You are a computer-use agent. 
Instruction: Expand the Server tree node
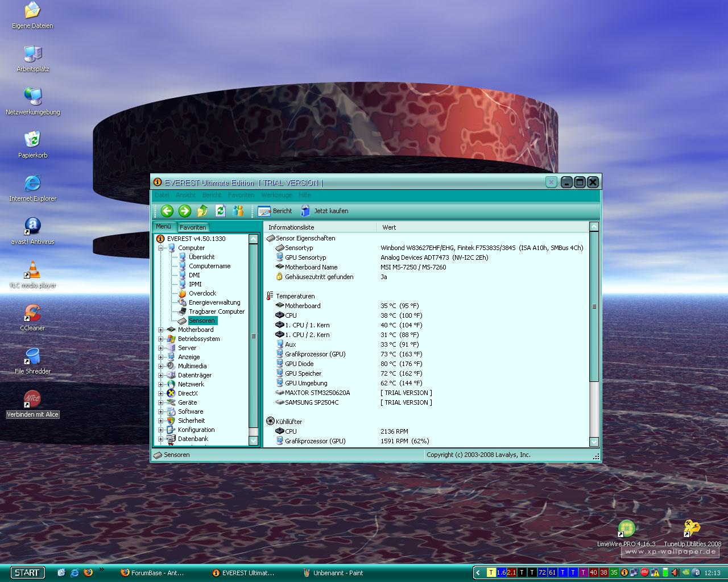160,348
